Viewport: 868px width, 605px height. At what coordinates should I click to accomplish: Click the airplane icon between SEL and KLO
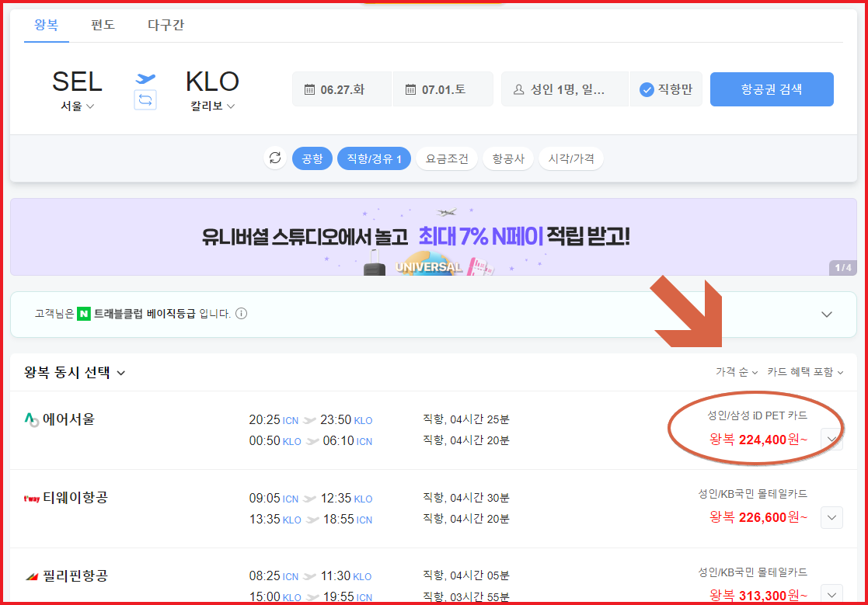[145, 78]
